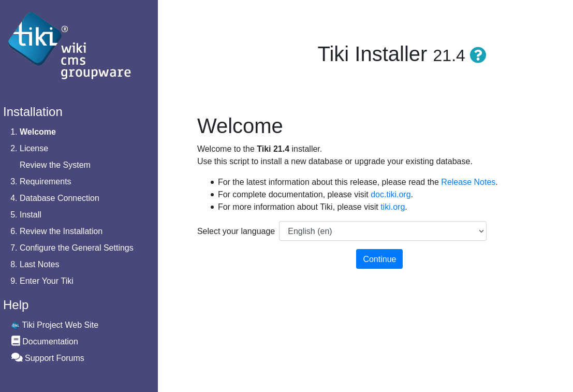The height and width of the screenshot is (392, 573).
Task: Select the License step in the sidebar
Action: point(34,148)
